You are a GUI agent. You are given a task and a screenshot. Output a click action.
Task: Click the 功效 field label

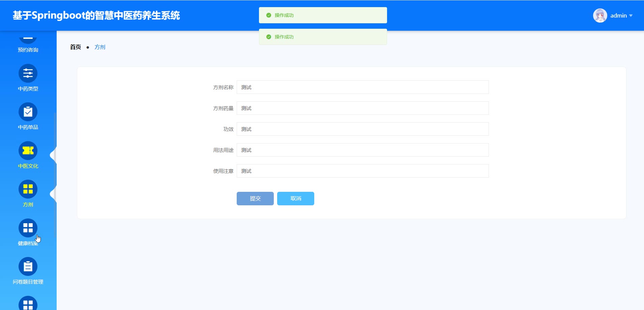(228, 129)
